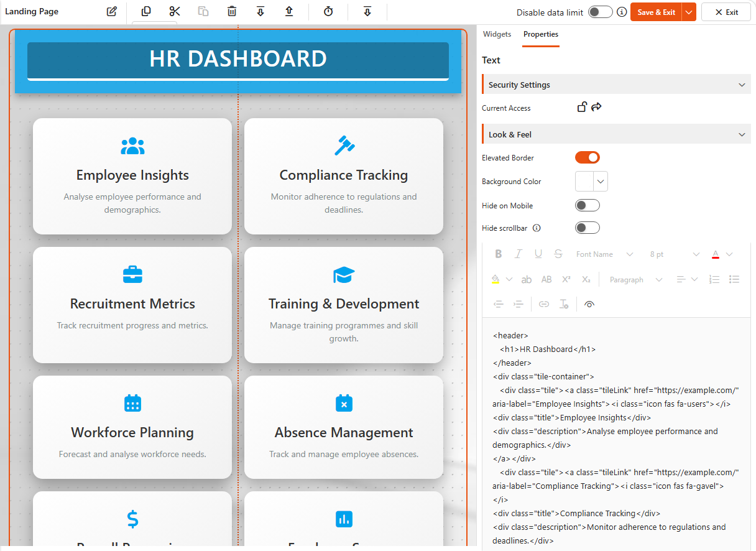The image size is (756, 551).
Task: Select the Workforce Planning tile
Action: 132,427
